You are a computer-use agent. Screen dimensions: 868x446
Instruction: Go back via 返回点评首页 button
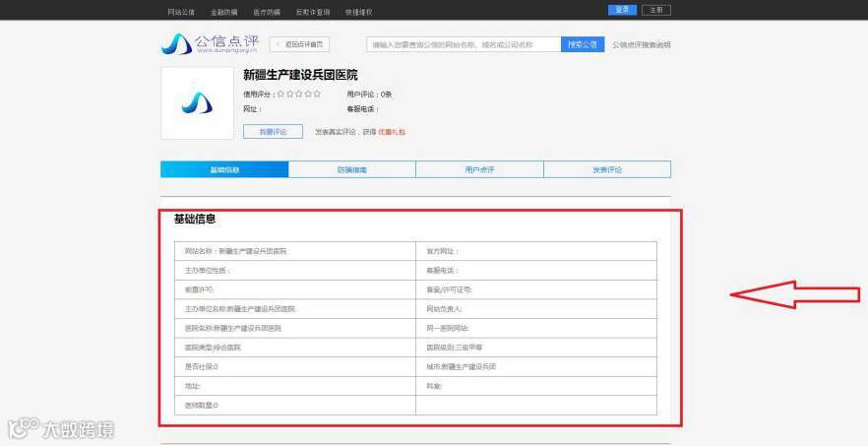coord(299,44)
